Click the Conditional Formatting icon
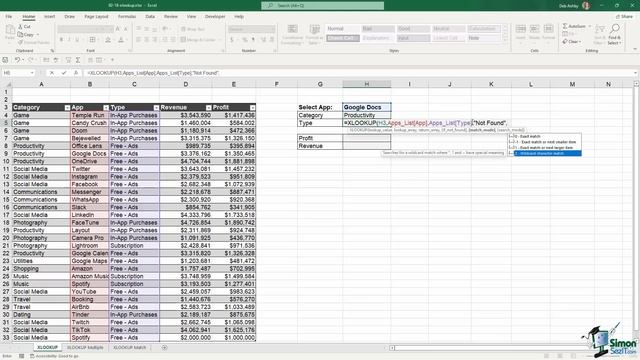The width and height of the screenshot is (640, 360). click(292, 29)
